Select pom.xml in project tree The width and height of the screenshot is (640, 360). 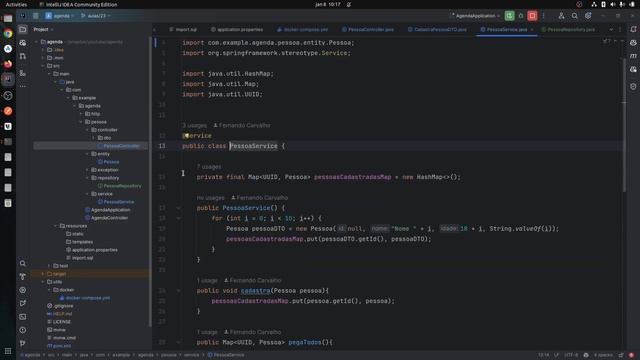59,346
